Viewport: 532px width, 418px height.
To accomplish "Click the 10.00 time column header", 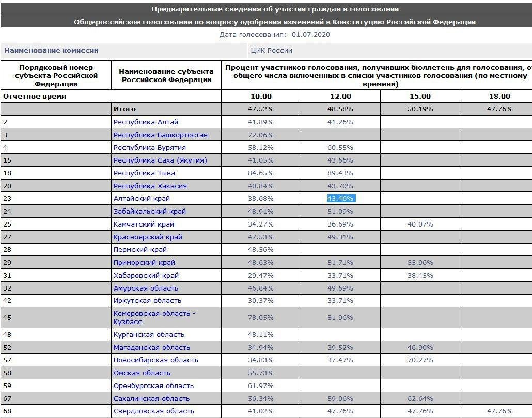I will point(261,97).
